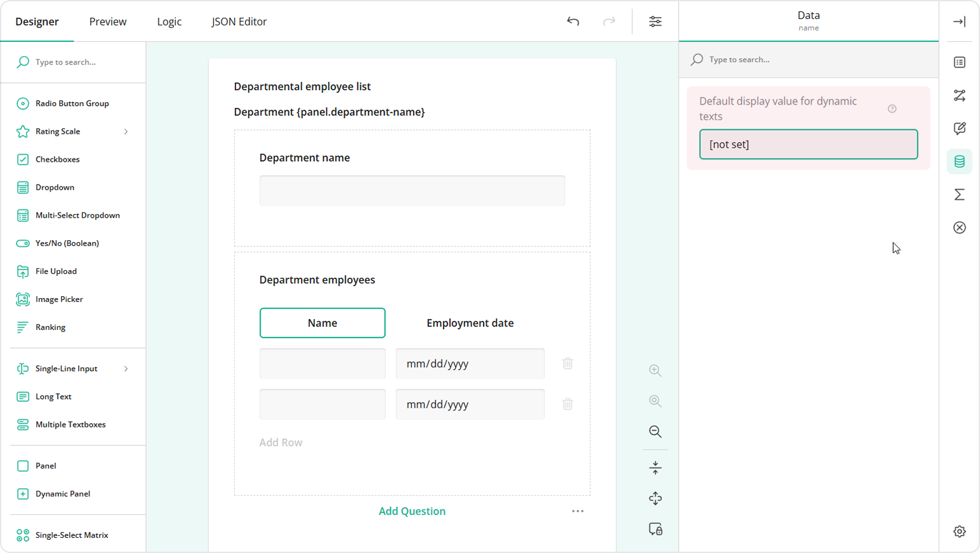
Task: Add a new question to the panel
Action: tap(412, 511)
